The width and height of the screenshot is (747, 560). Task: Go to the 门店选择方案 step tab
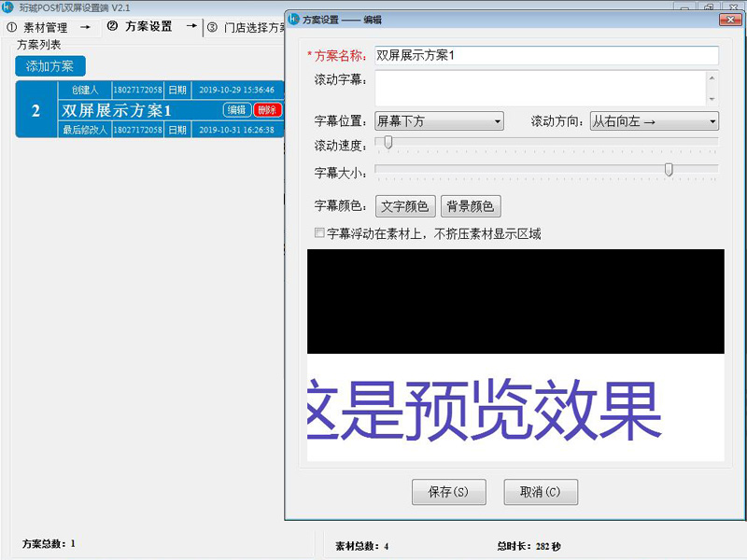(247, 28)
